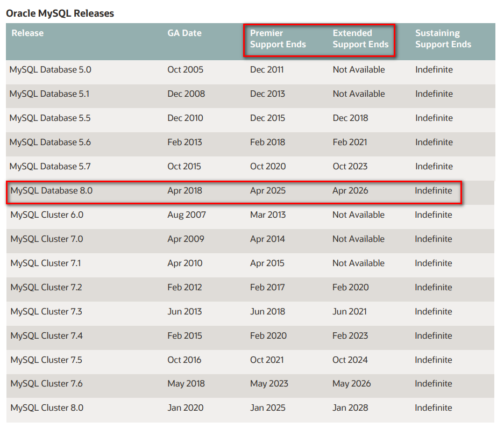Click the 'May 2023' cell
Image resolution: width=504 pixels, height=429 pixels.
[x=269, y=384]
